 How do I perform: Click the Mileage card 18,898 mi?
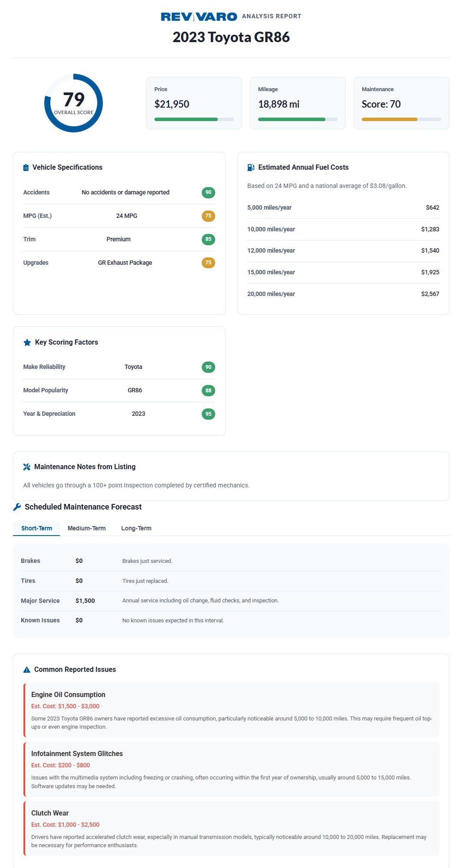click(x=298, y=103)
